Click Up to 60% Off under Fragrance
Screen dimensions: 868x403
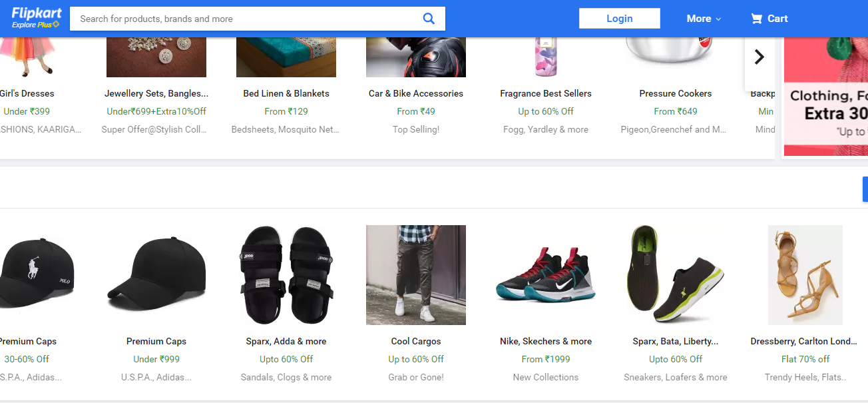click(546, 111)
